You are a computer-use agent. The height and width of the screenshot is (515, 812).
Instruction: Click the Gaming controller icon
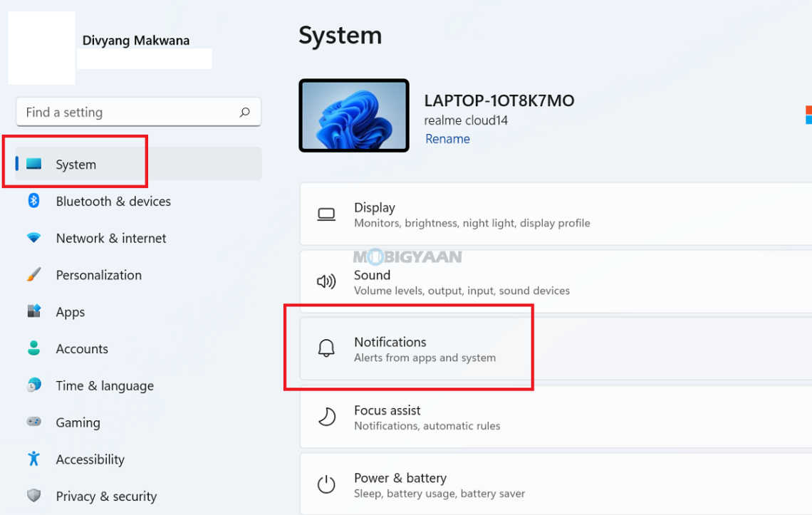[x=34, y=422]
